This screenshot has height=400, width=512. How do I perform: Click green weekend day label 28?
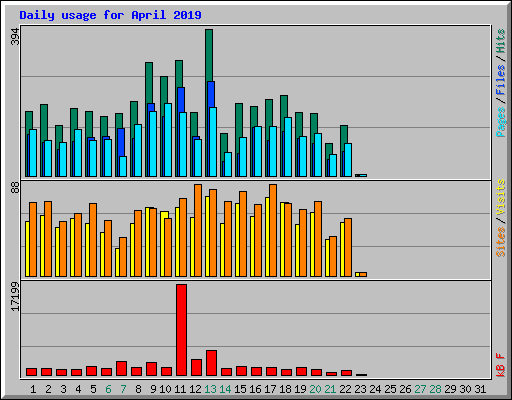[x=435, y=389]
